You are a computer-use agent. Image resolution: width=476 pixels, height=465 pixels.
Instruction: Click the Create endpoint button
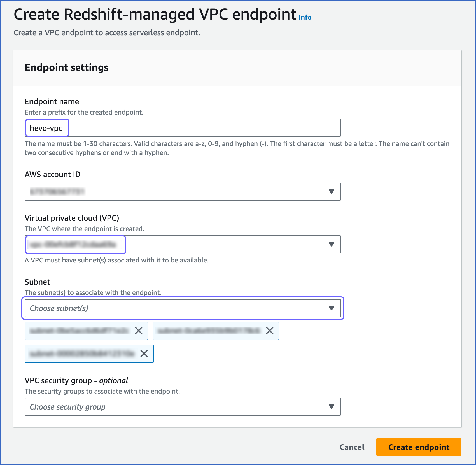418,447
